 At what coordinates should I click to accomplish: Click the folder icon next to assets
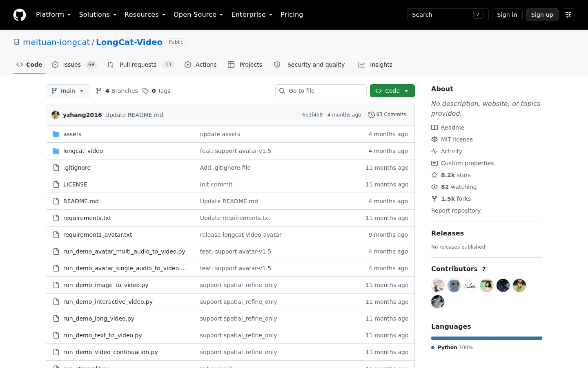click(x=56, y=134)
